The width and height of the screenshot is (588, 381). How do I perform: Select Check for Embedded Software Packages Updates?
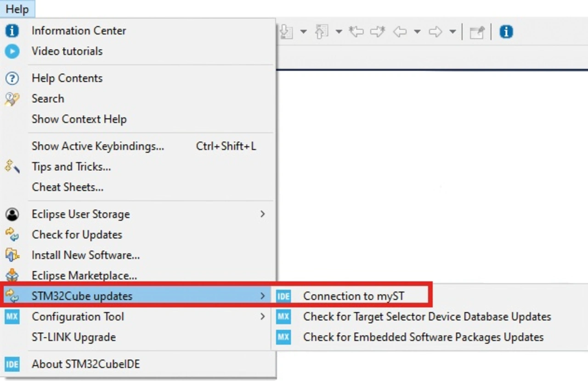click(x=423, y=337)
